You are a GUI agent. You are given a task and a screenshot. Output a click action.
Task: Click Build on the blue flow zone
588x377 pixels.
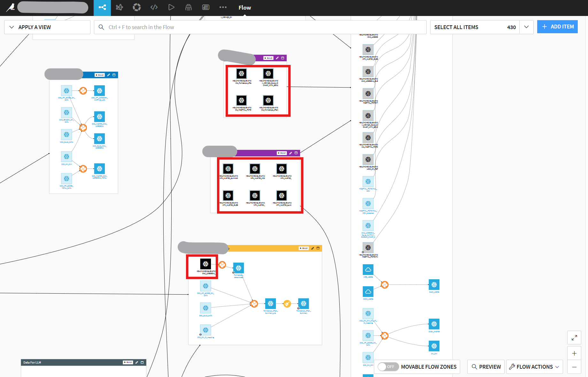(100, 75)
